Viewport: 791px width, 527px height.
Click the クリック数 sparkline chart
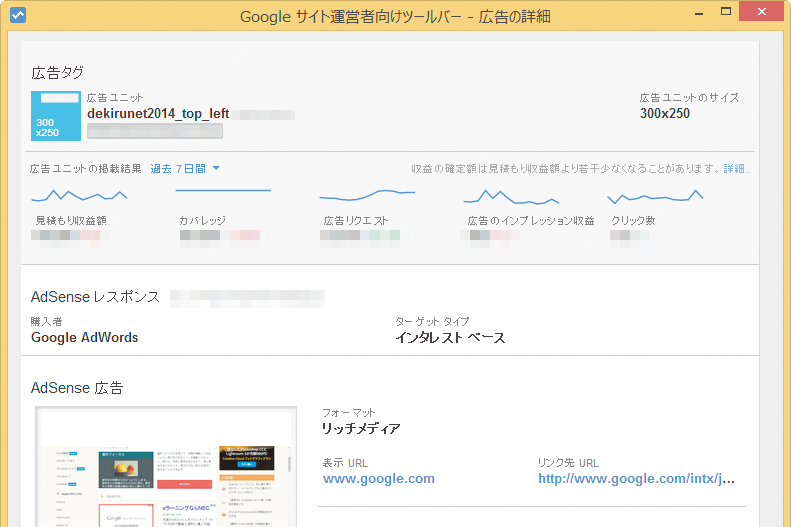(655, 197)
